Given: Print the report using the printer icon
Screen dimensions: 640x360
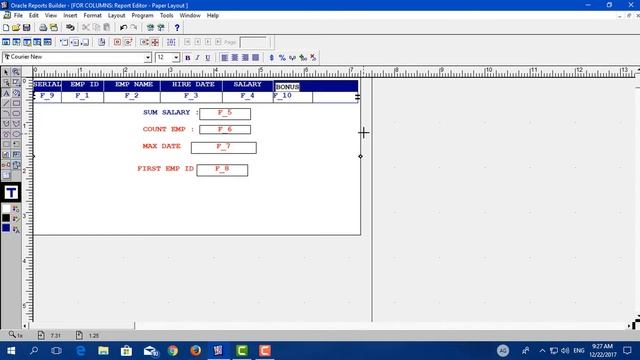Looking at the screenshot, I should click(43, 28).
